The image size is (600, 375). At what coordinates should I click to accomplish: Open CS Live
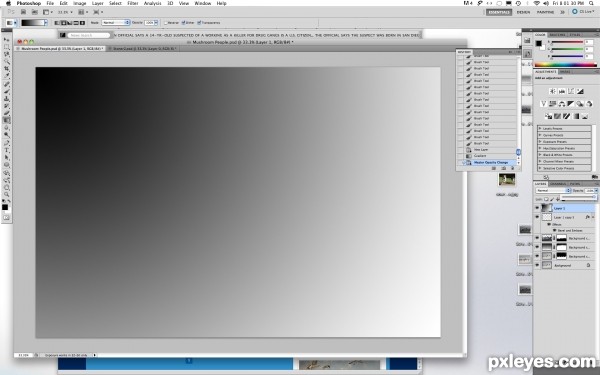click(584, 12)
